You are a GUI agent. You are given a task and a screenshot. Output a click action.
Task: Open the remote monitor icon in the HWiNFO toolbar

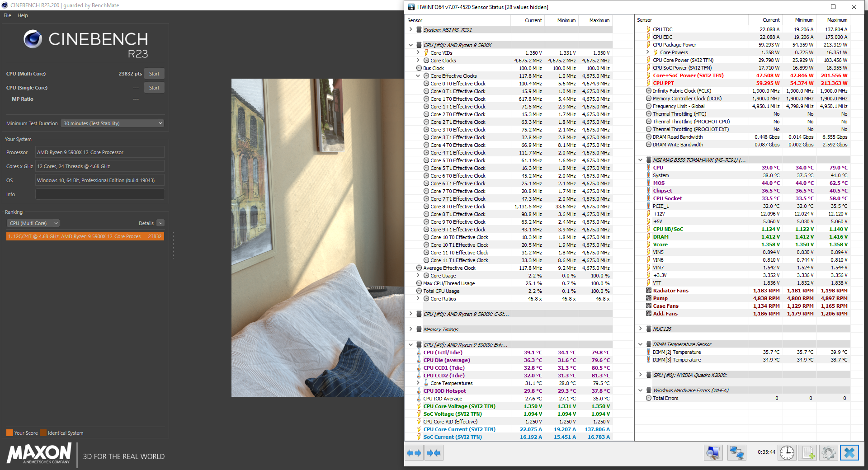tap(713, 453)
